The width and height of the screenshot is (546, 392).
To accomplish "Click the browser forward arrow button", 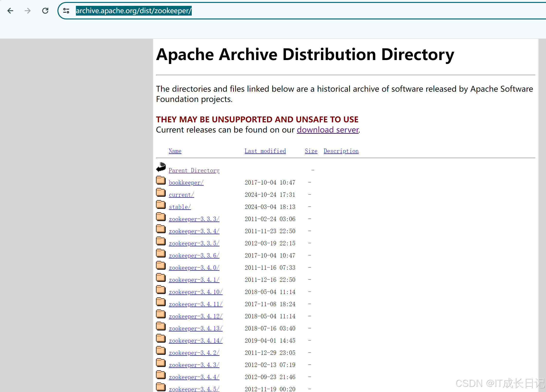I will (28, 11).
